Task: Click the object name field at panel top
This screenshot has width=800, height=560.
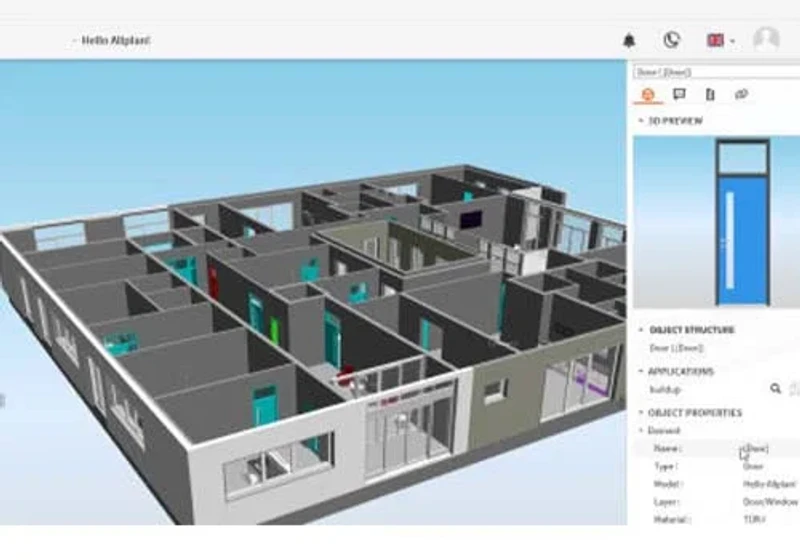Action: (x=717, y=72)
